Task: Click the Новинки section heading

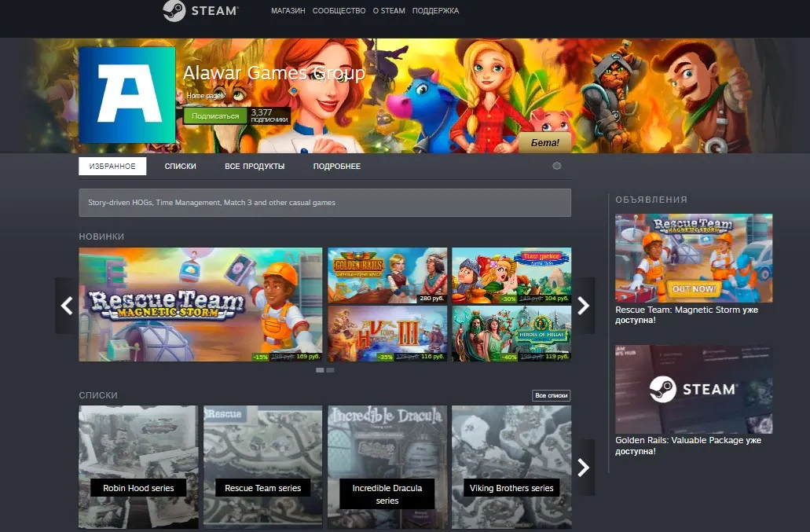Action: click(102, 237)
